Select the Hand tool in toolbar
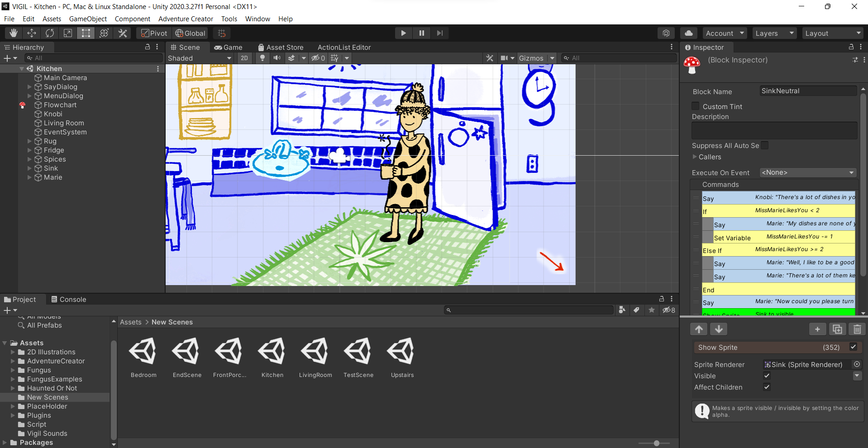This screenshot has height=448, width=868. [x=14, y=33]
